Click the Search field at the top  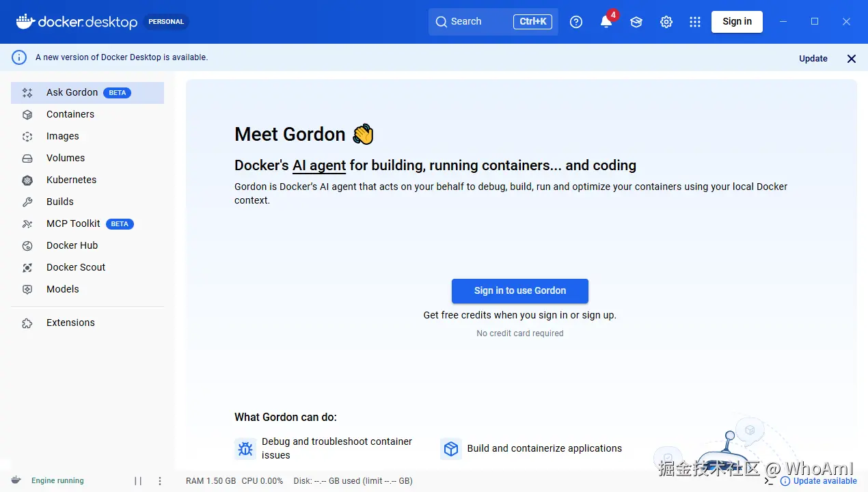pyautogui.click(x=478, y=21)
